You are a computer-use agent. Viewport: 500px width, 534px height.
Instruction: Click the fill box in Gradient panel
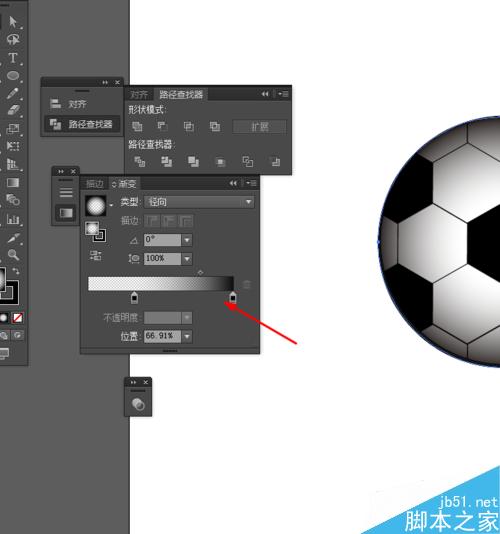pyautogui.click(x=92, y=228)
